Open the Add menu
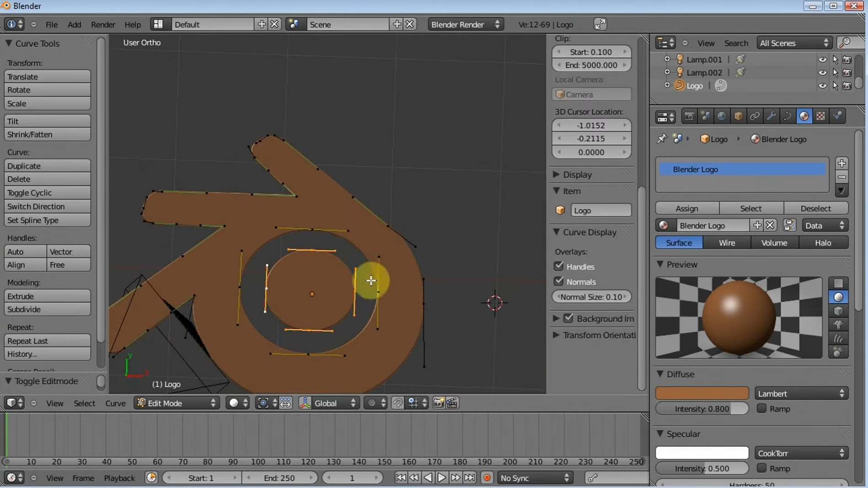 click(74, 24)
